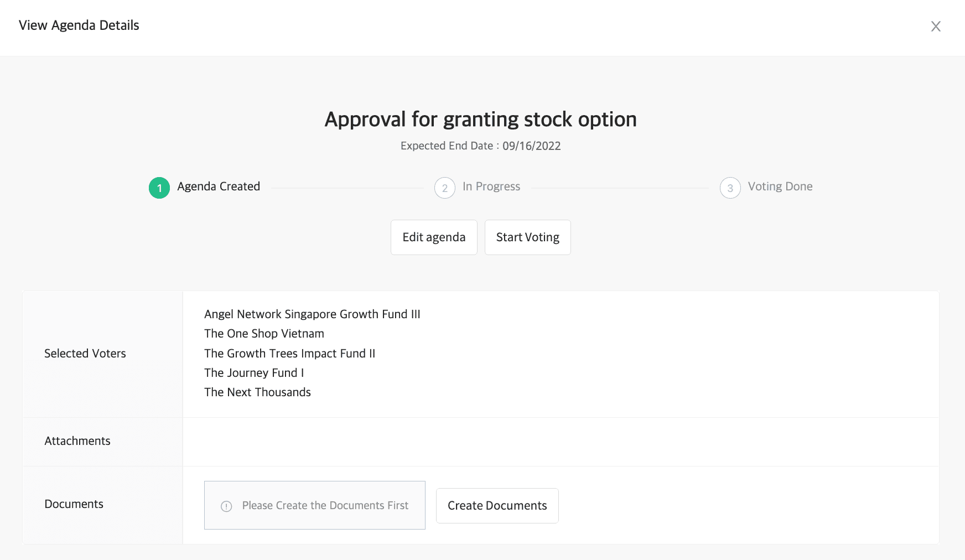Click the Edit agenda button
Image resolution: width=965 pixels, height=560 pixels.
coord(434,237)
